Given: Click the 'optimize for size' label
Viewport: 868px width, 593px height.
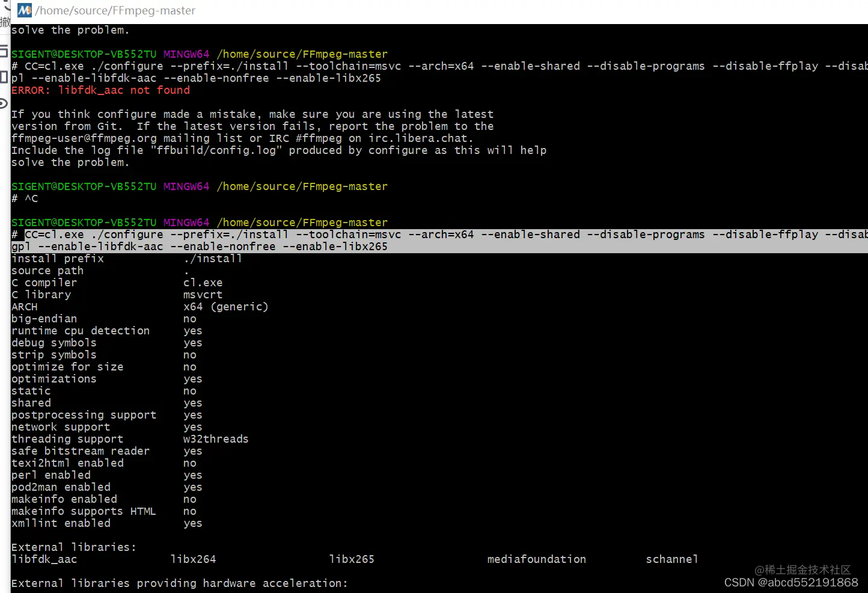Looking at the screenshot, I should click(67, 367).
